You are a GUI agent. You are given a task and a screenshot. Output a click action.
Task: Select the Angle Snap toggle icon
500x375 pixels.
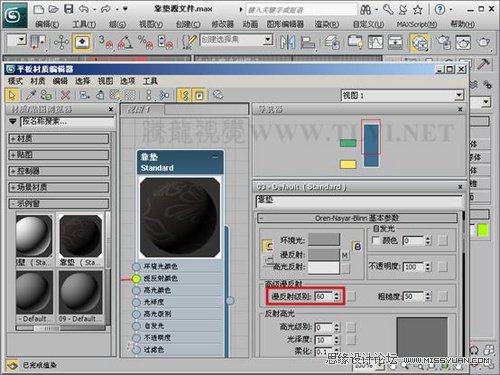124,42
